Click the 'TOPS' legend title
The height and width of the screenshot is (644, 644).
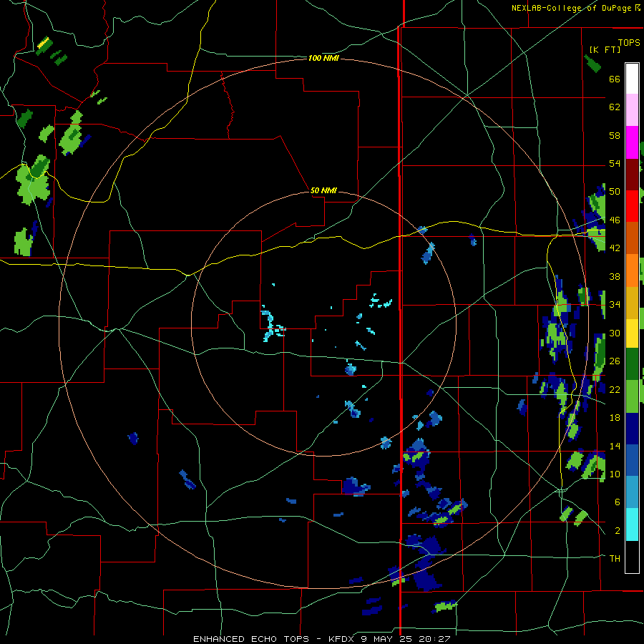(x=629, y=42)
